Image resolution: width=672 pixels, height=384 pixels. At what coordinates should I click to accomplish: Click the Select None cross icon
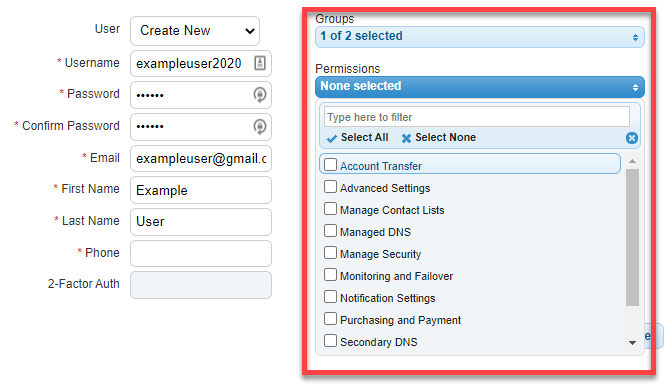tap(406, 138)
